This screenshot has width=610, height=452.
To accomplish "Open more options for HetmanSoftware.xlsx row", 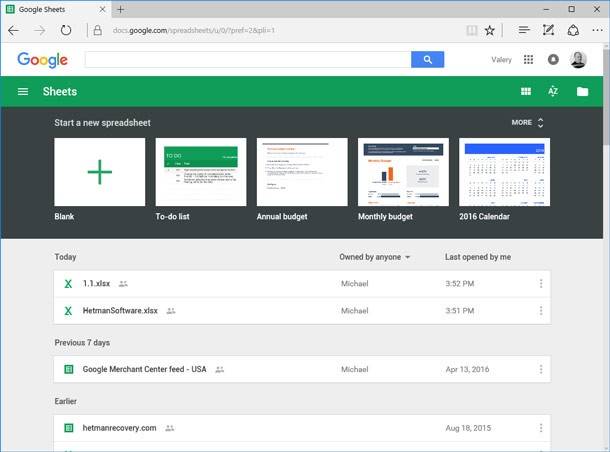I will click(x=541, y=311).
